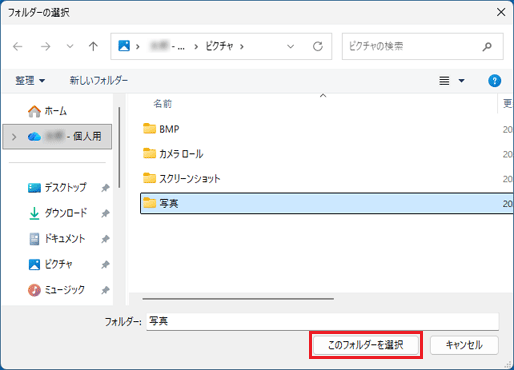
Task: Click the Pictures icon in address bar
Action: [124, 46]
